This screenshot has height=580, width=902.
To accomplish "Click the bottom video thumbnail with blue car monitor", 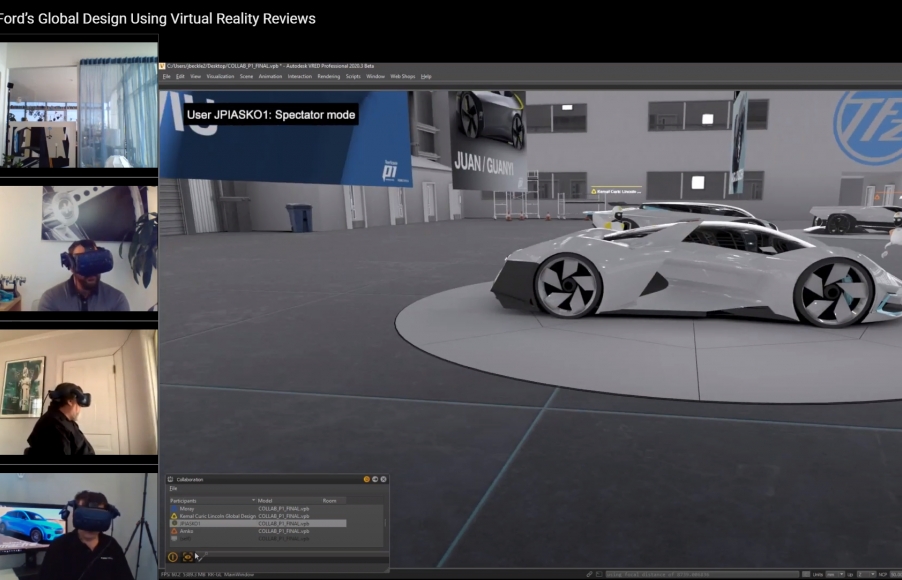I will pyautogui.click(x=79, y=526).
